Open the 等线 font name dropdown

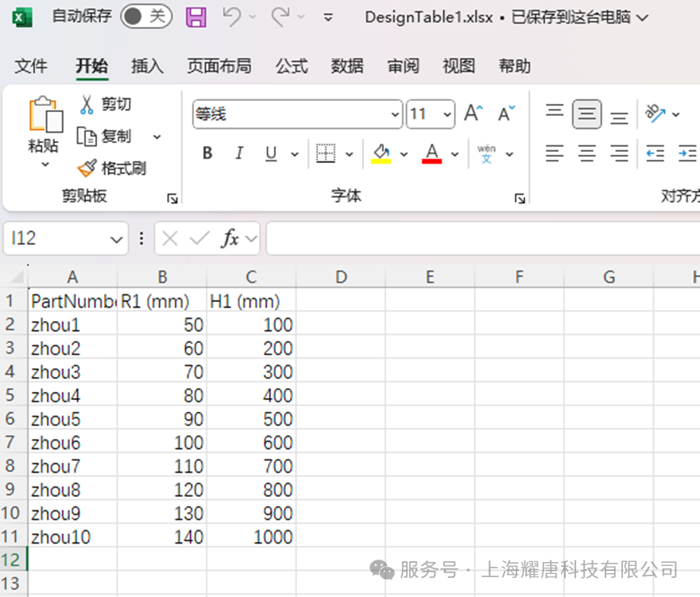(395, 114)
